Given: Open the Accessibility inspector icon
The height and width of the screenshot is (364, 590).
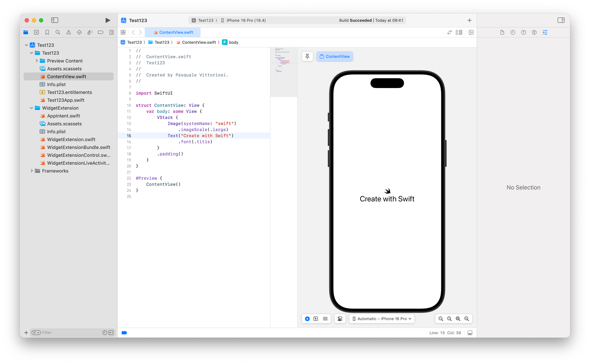Looking at the screenshot, I should 534,32.
